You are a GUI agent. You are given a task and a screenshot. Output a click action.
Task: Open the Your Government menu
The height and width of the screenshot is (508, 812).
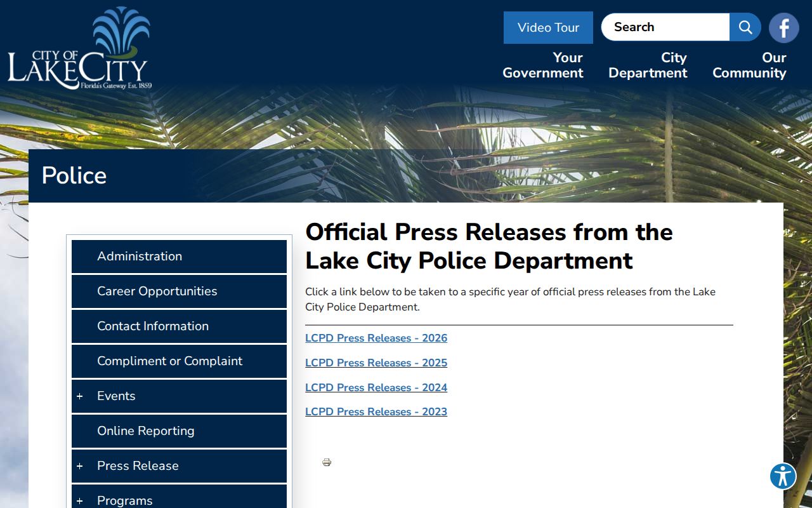click(543, 65)
